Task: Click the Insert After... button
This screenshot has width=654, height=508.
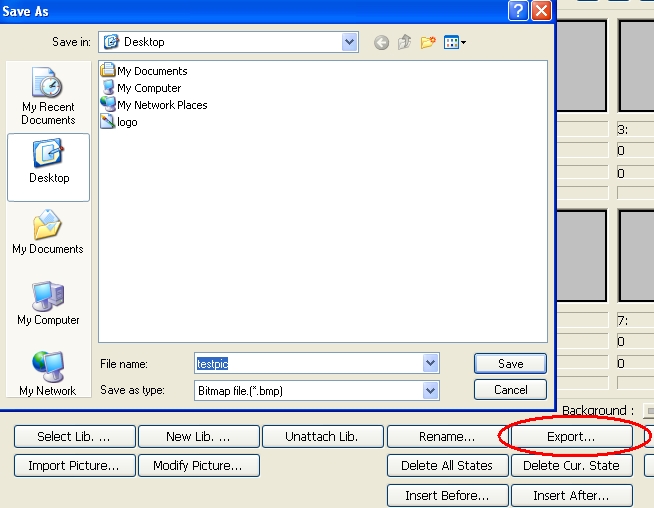Action: (x=571, y=495)
